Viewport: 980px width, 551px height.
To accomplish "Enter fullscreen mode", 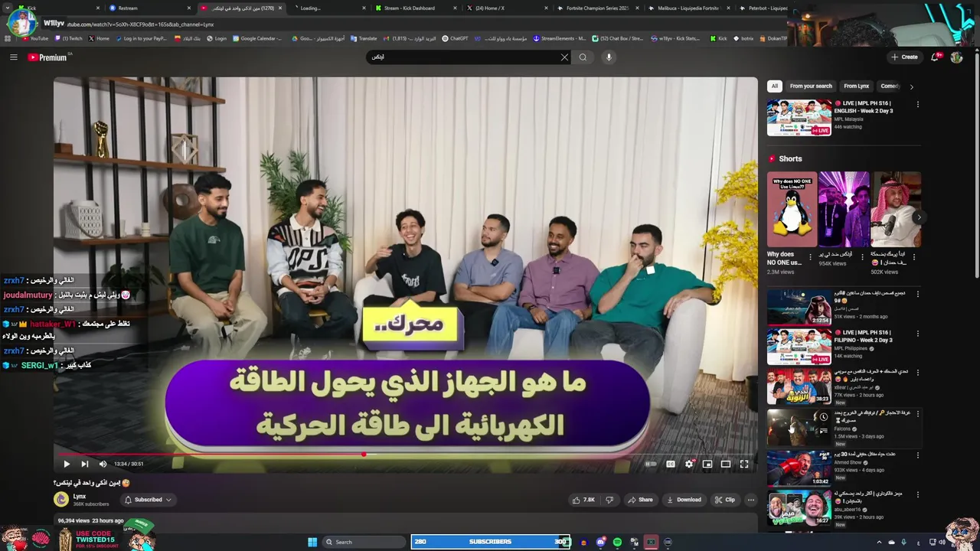I will tap(744, 464).
